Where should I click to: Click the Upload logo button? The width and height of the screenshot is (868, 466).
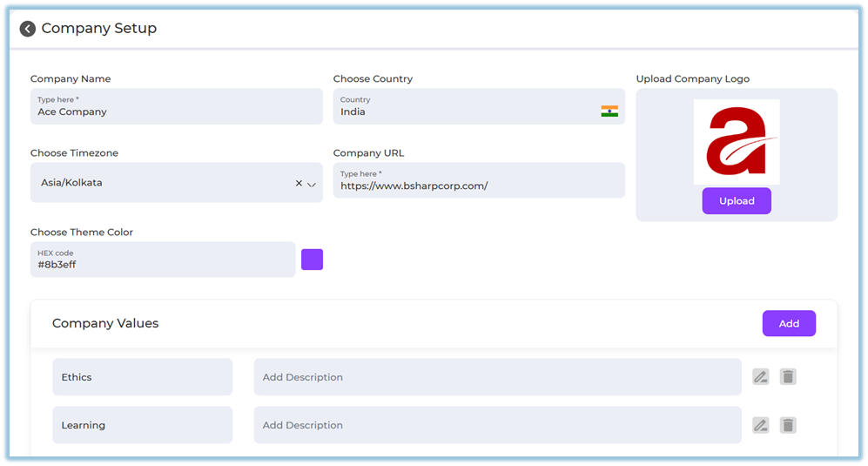click(x=737, y=201)
